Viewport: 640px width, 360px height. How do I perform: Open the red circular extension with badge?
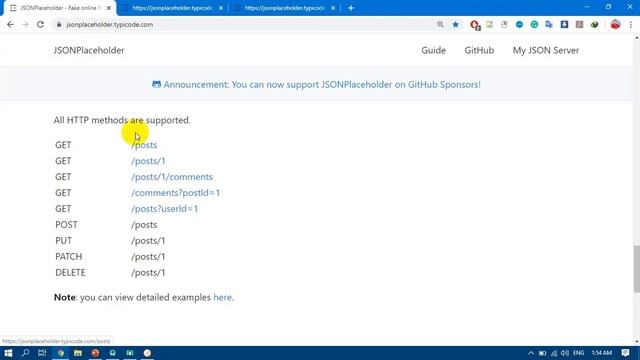[x=475, y=25]
